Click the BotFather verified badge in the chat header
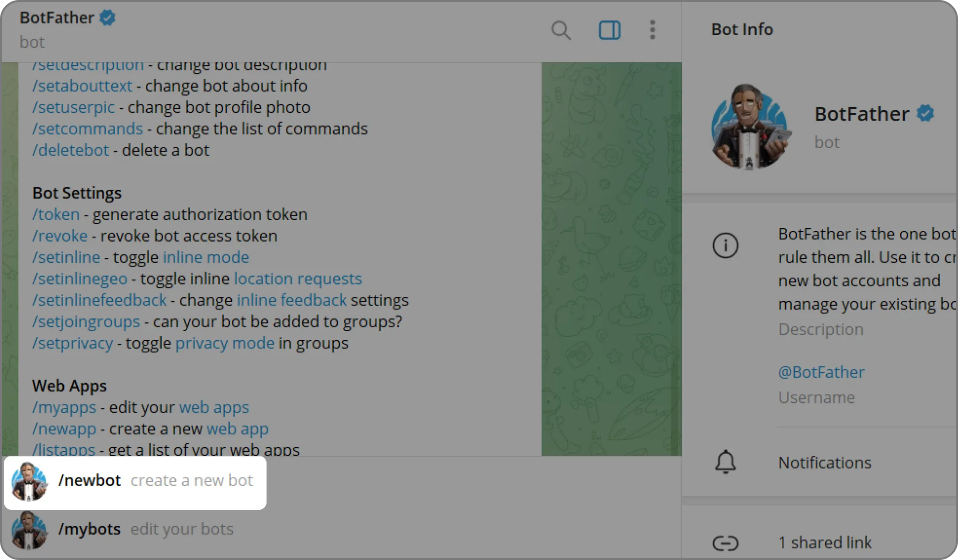958x560 pixels. (107, 18)
